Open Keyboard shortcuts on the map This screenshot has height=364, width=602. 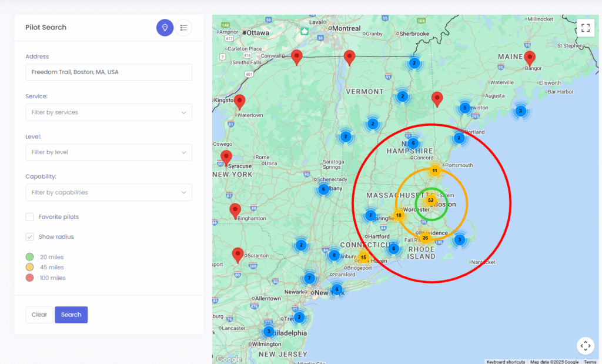point(506,362)
